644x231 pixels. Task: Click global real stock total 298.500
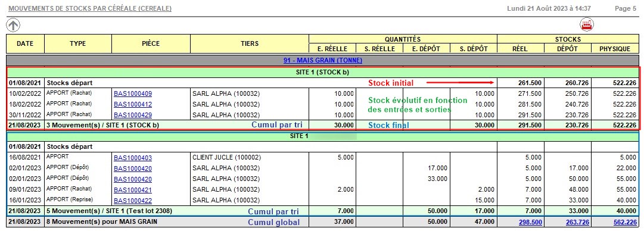[x=530, y=222]
